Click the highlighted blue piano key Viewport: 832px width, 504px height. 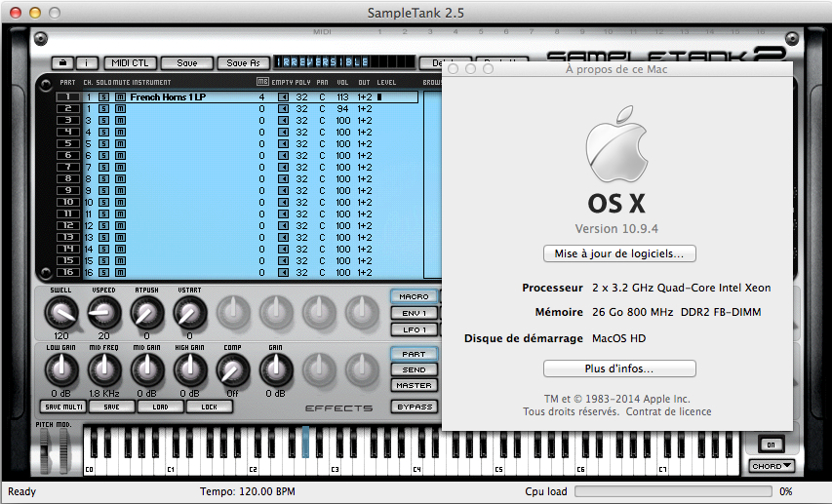point(305,442)
